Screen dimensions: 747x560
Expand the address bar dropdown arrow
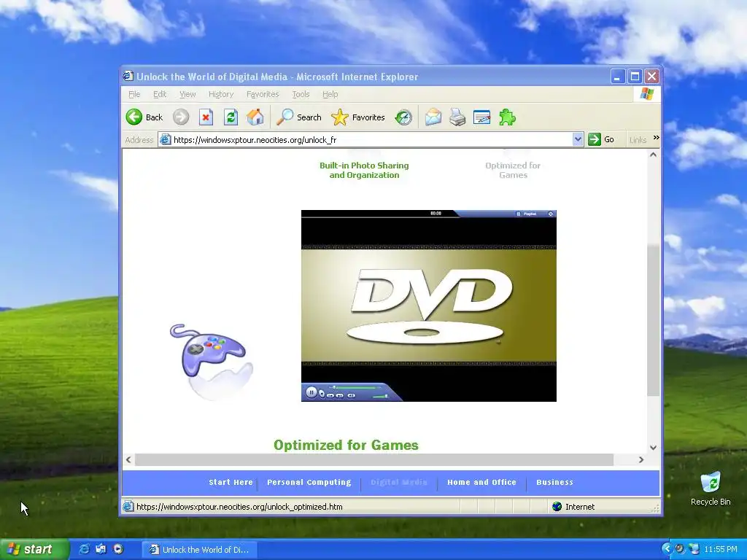[x=578, y=139]
